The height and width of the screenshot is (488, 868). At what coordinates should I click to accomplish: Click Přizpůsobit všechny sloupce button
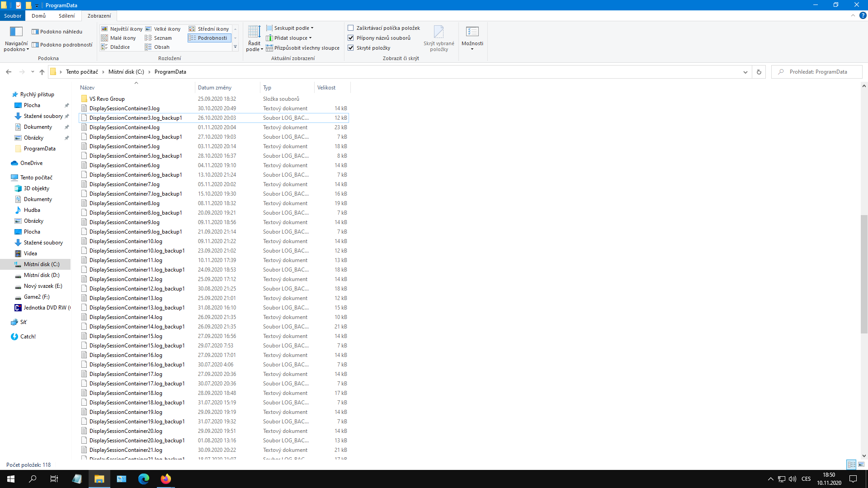point(303,48)
